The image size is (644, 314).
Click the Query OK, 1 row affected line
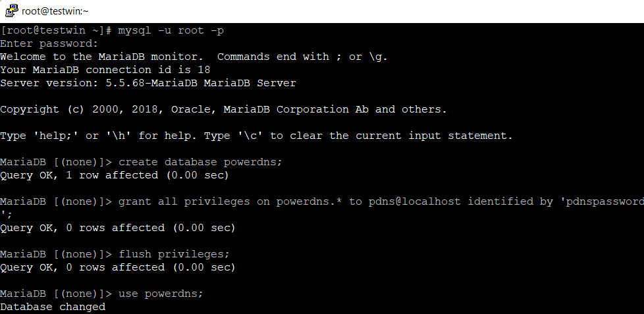(114, 175)
